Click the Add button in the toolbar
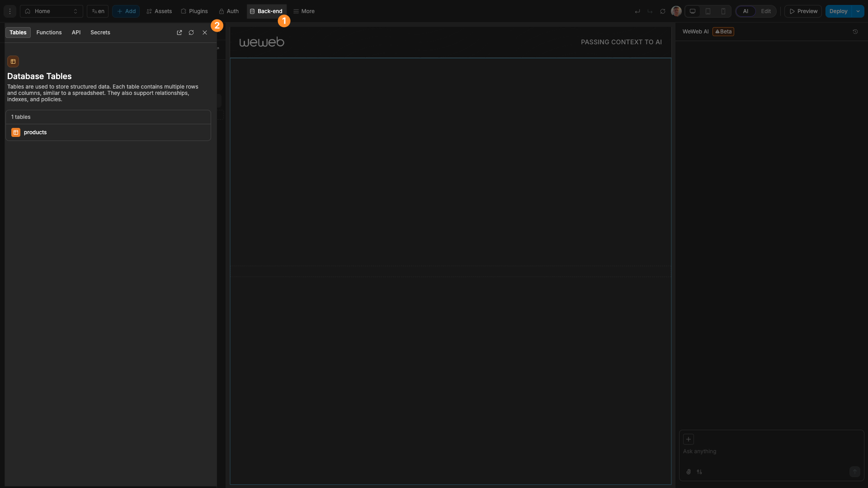868x488 pixels. click(x=126, y=11)
